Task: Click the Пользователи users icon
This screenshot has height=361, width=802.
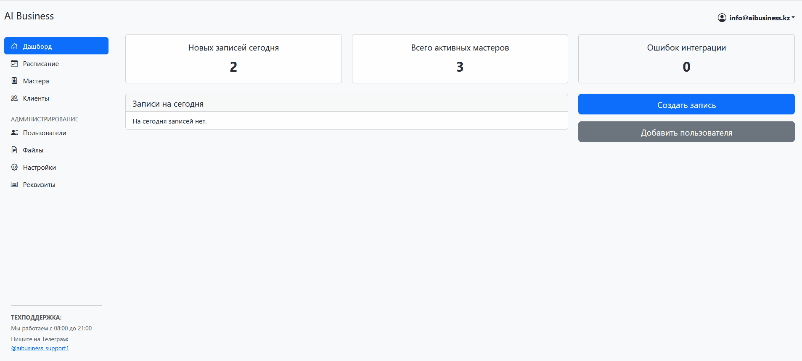Action: tap(14, 132)
